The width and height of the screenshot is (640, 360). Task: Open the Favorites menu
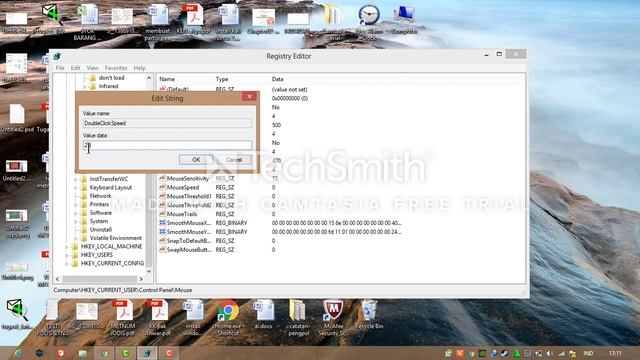(x=116, y=68)
